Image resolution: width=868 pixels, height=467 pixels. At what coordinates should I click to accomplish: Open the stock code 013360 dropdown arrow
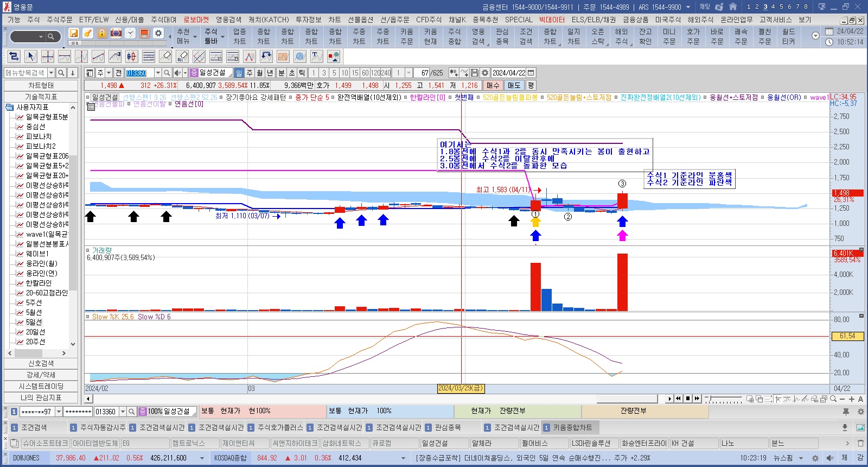coord(158,73)
